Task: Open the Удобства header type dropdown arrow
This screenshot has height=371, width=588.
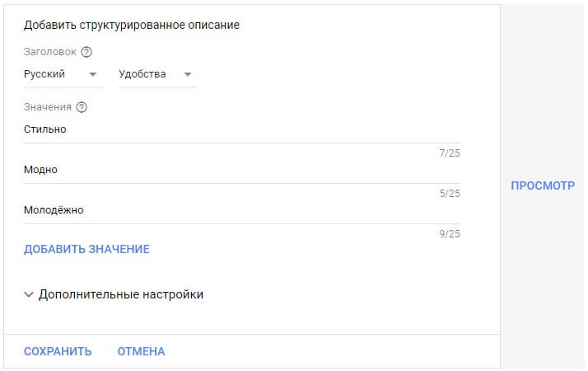Action: pos(188,74)
